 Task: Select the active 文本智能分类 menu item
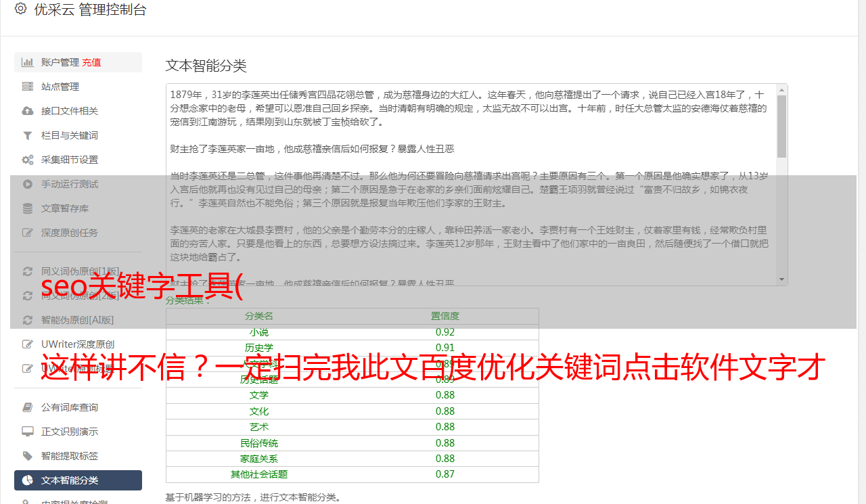pos(78,480)
